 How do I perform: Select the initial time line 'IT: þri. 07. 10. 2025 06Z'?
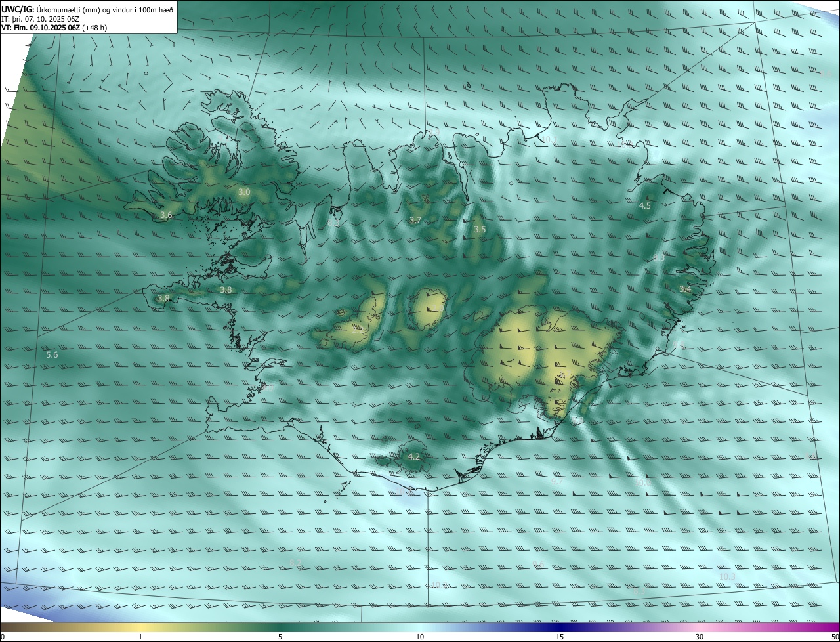tap(40, 20)
